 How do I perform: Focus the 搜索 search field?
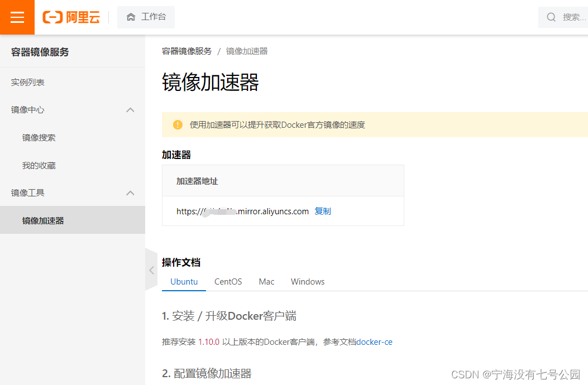point(563,17)
